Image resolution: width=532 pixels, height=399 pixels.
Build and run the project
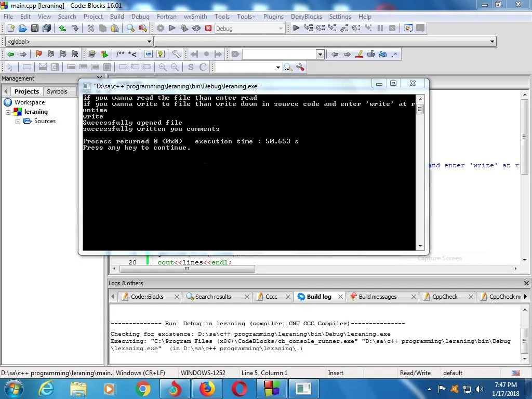pyautogui.click(x=184, y=28)
